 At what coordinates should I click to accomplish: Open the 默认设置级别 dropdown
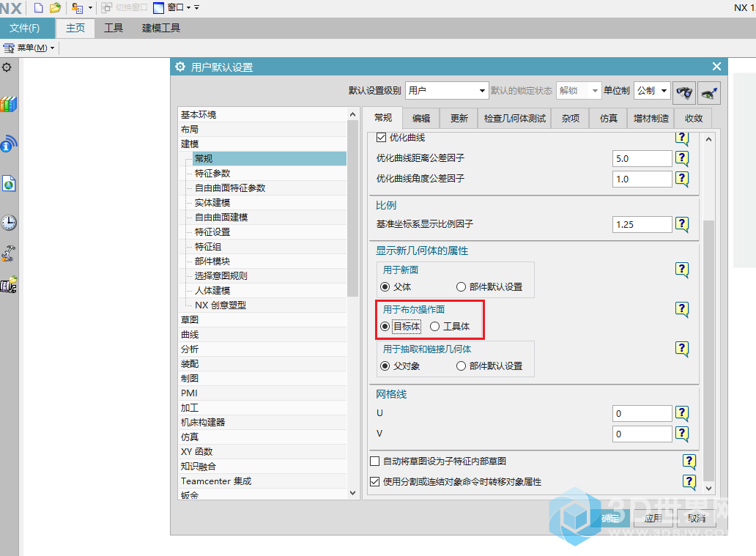click(x=447, y=91)
